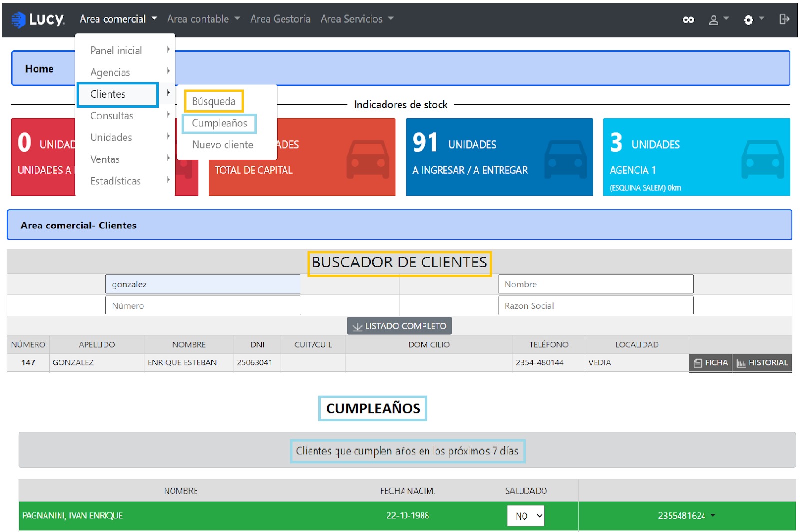800x532 pixels.
Task: Open the settings gear icon menu
Action: pyautogui.click(x=754, y=20)
